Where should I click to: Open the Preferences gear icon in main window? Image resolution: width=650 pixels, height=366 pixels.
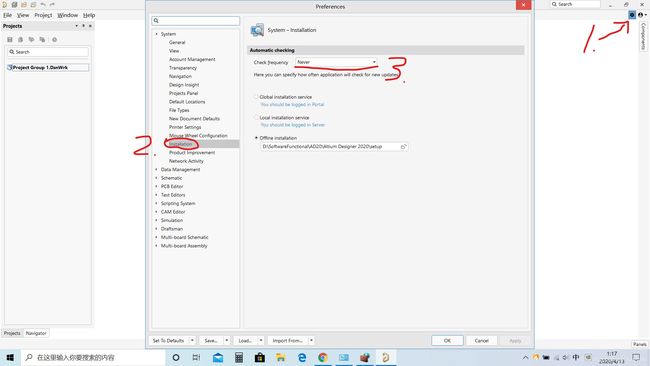point(632,15)
